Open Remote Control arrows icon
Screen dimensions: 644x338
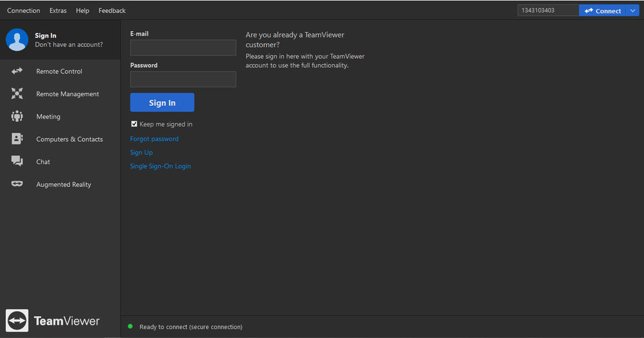(17, 71)
